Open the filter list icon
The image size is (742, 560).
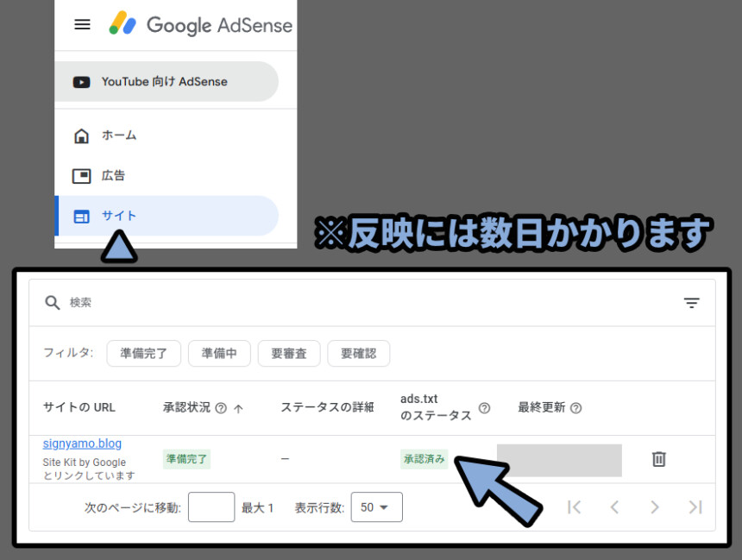(691, 303)
